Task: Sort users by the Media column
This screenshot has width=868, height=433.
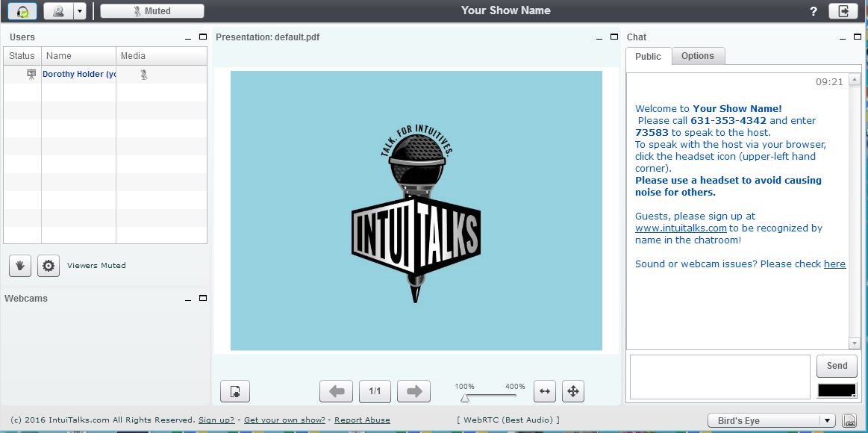Action: coord(162,56)
